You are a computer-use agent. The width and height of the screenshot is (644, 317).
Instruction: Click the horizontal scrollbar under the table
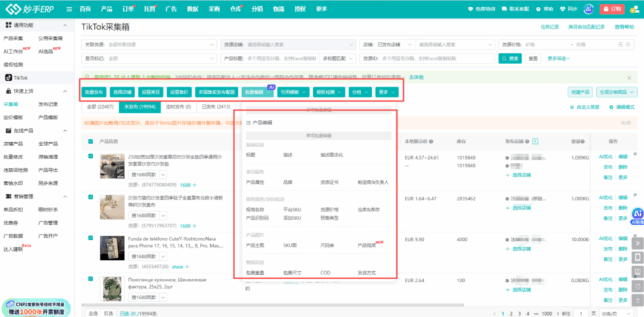coord(273,305)
